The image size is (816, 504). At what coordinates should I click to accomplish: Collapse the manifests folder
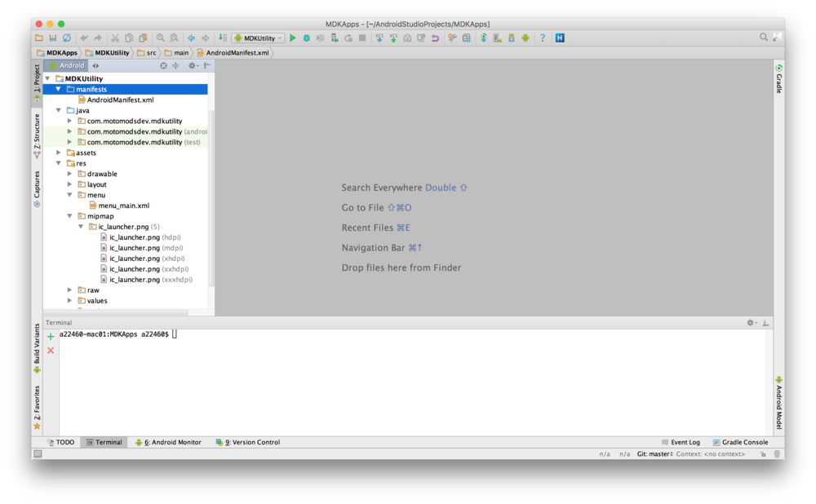[x=59, y=90]
